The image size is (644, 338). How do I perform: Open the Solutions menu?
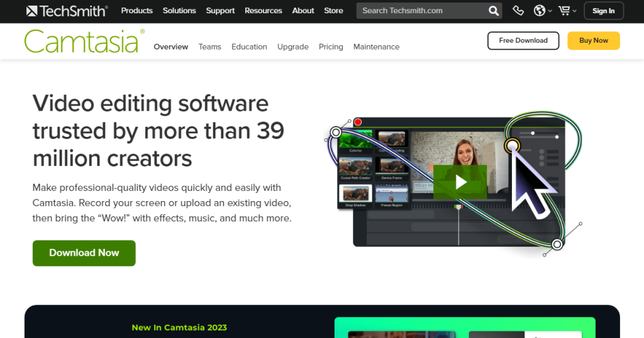tap(179, 11)
